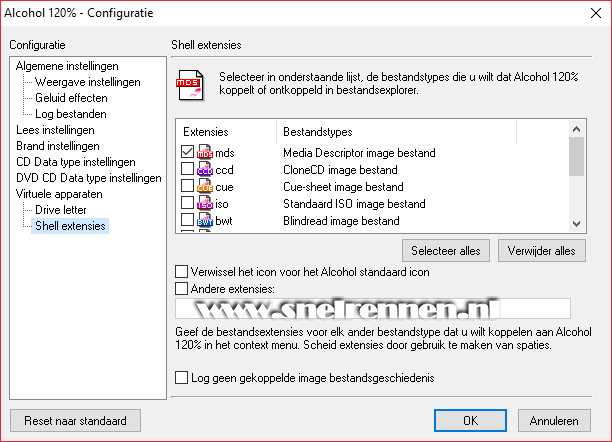612x442 pixels.
Task: Uncheck the mds extension checkbox
Action: coord(187,151)
